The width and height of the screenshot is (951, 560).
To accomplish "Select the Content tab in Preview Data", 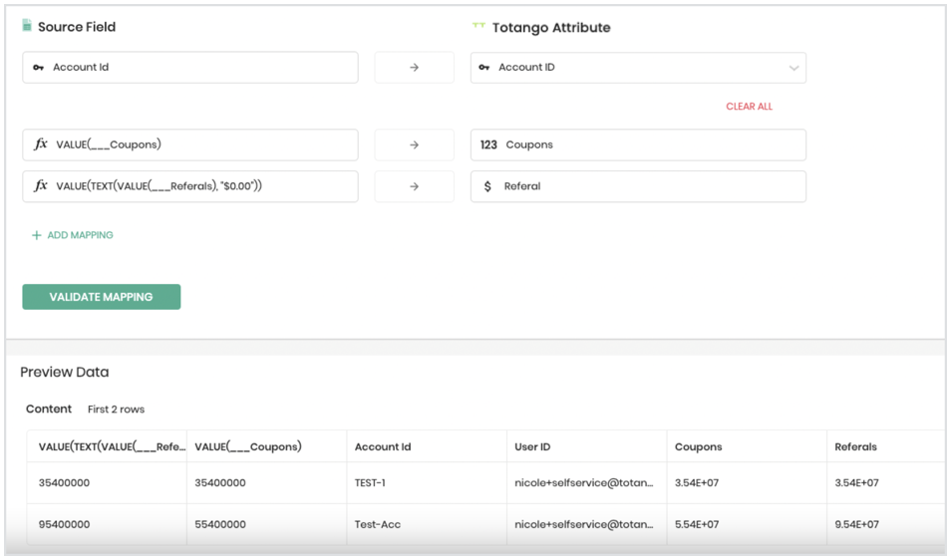I will point(49,409).
